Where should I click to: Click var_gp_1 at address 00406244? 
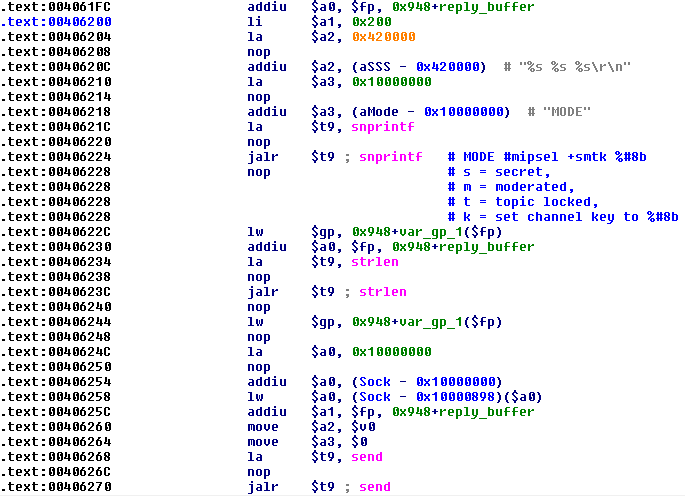[x=430, y=322]
